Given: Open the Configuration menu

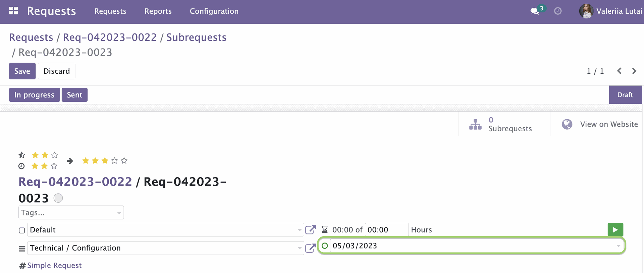Looking at the screenshot, I should 214,11.
